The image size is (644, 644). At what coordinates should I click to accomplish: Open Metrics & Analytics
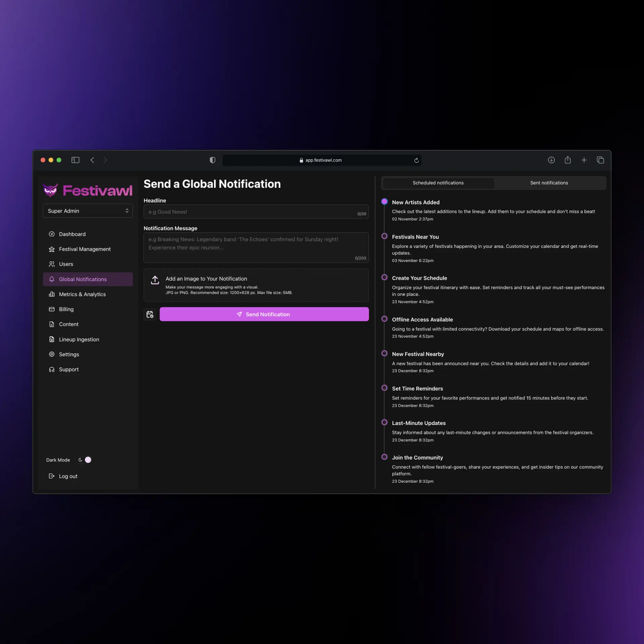pyautogui.click(x=88, y=294)
